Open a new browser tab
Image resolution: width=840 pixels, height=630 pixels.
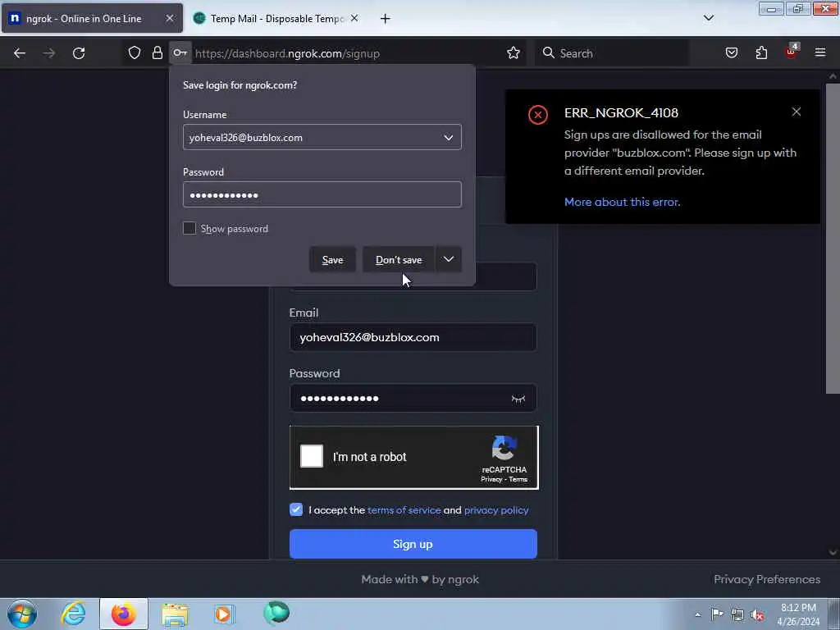pos(386,19)
